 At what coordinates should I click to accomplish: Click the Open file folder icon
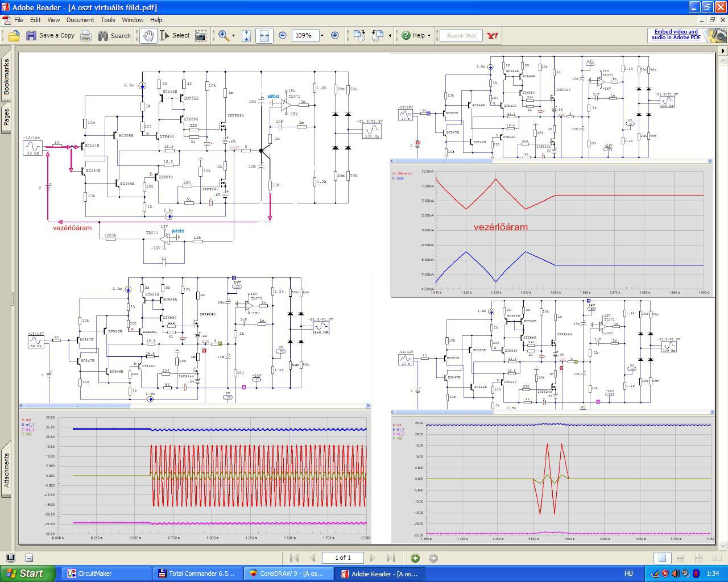[14, 35]
